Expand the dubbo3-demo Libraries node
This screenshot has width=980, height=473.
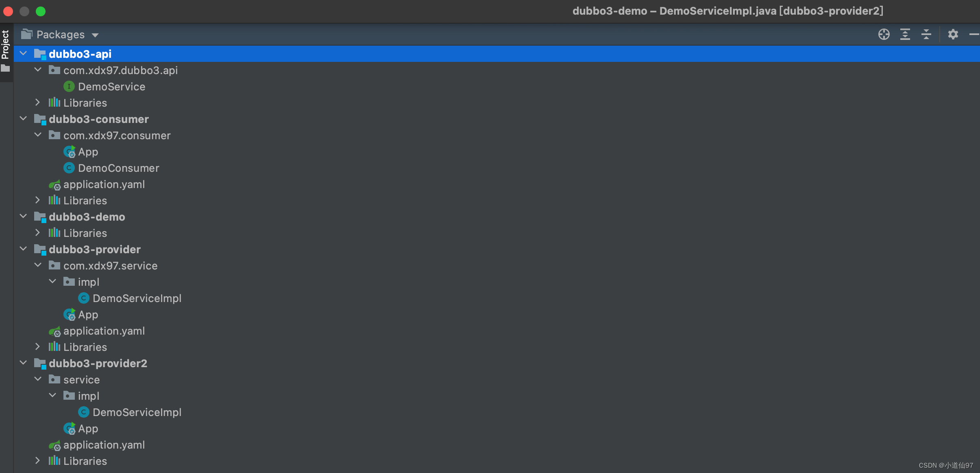coord(40,233)
